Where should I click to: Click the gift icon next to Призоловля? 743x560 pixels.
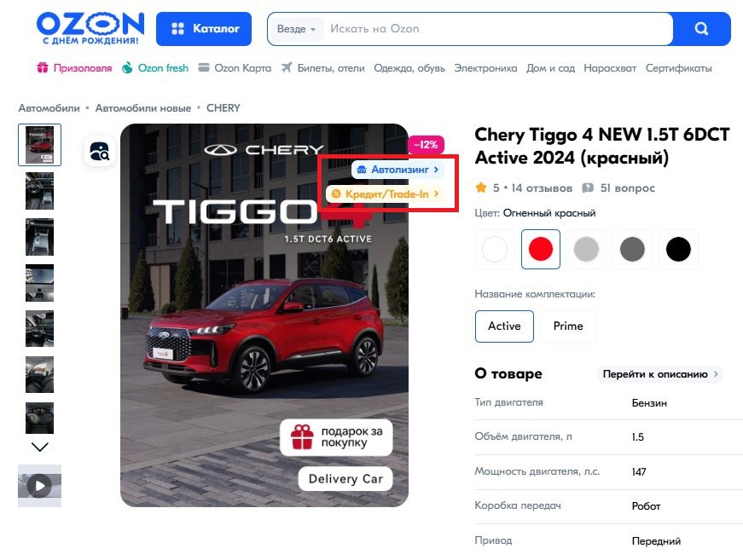[x=43, y=68]
